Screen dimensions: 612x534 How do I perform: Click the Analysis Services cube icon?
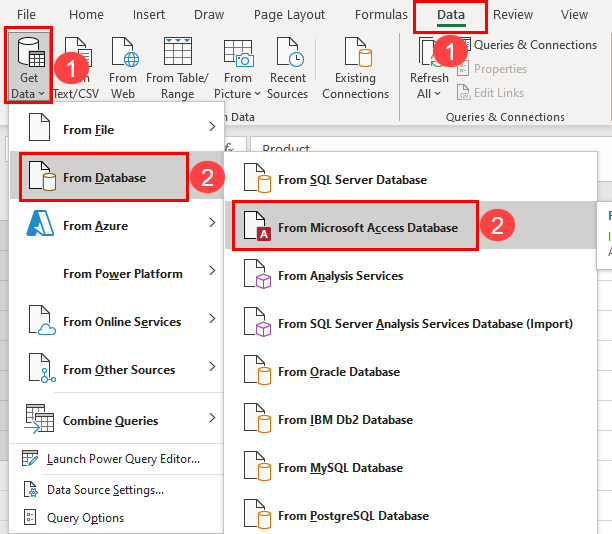coord(257,274)
